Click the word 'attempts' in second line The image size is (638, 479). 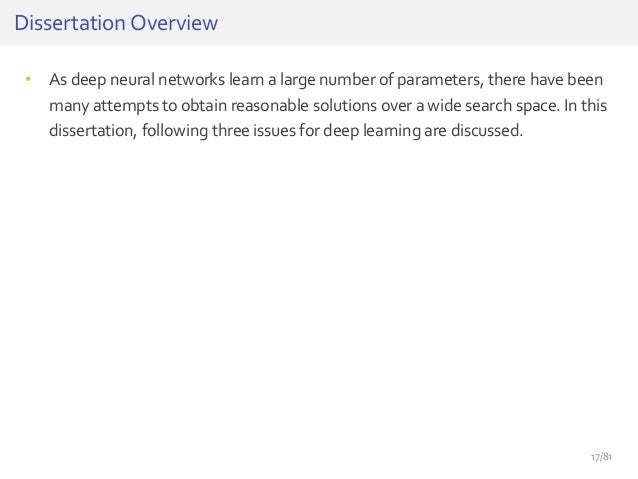[126, 106]
